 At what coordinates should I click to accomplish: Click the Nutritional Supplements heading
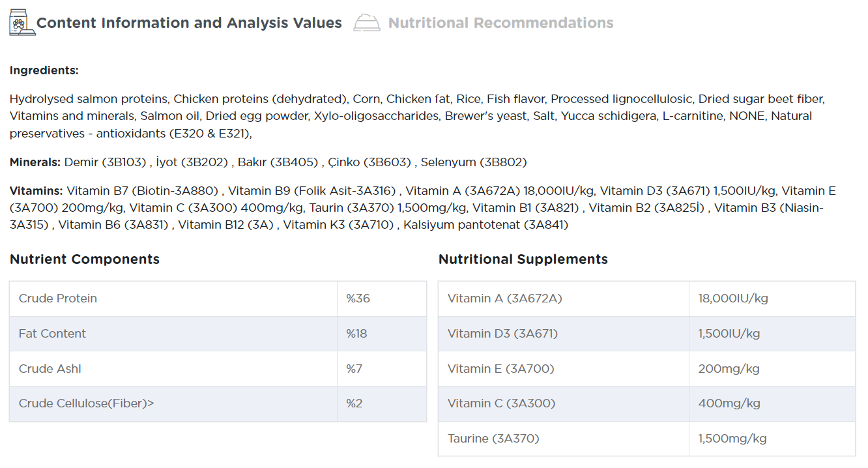[x=523, y=259]
